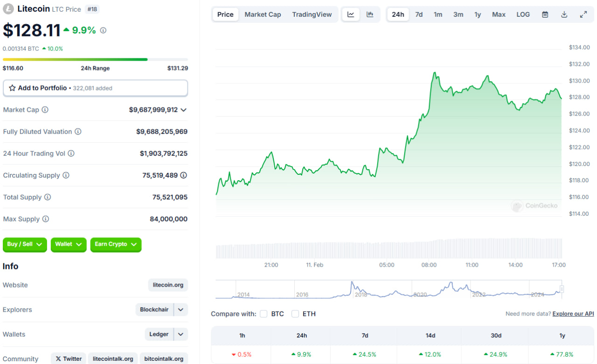Enable BTC comparison checkbox

tap(264, 314)
